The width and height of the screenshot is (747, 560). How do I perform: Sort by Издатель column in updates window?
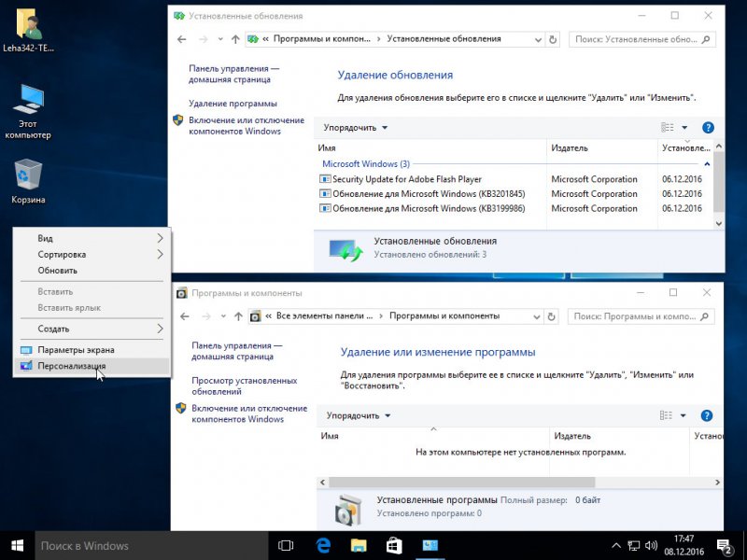(601, 148)
